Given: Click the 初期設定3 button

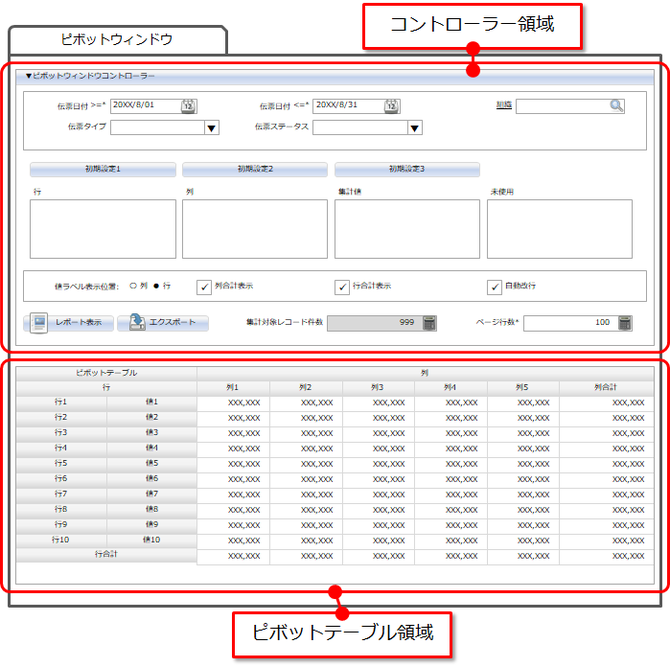Looking at the screenshot, I should 407,169.
